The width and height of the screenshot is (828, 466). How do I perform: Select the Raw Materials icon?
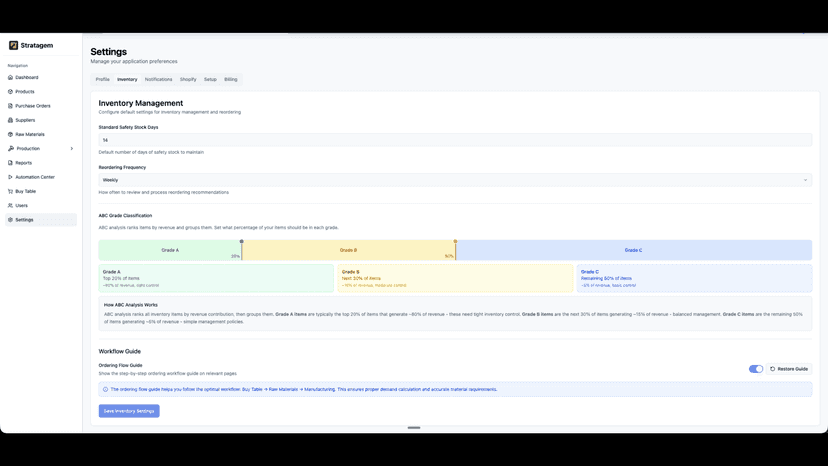click(x=11, y=134)
